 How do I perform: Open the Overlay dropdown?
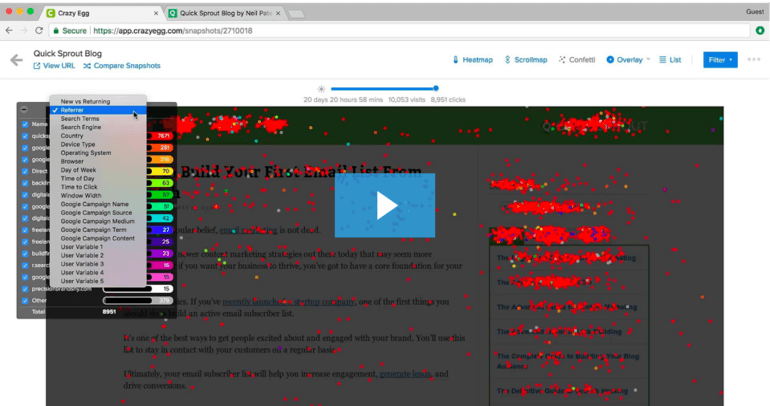pyautogui.click(x=628, y=60)
